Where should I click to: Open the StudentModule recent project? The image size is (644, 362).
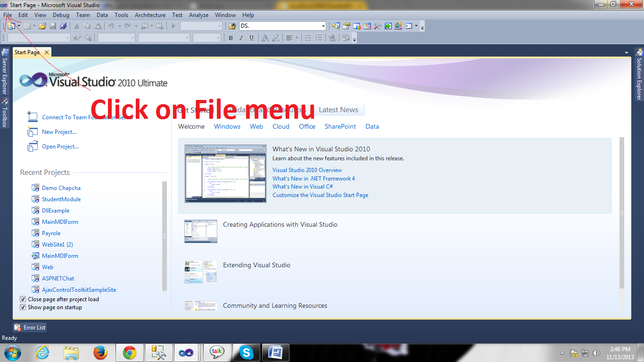pos(61,199)
